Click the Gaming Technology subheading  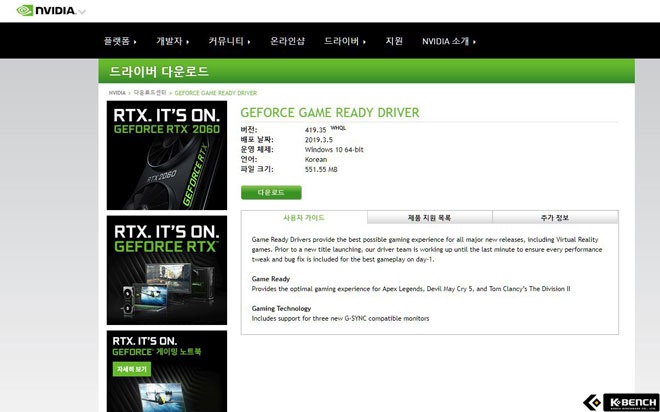point(281,308)
